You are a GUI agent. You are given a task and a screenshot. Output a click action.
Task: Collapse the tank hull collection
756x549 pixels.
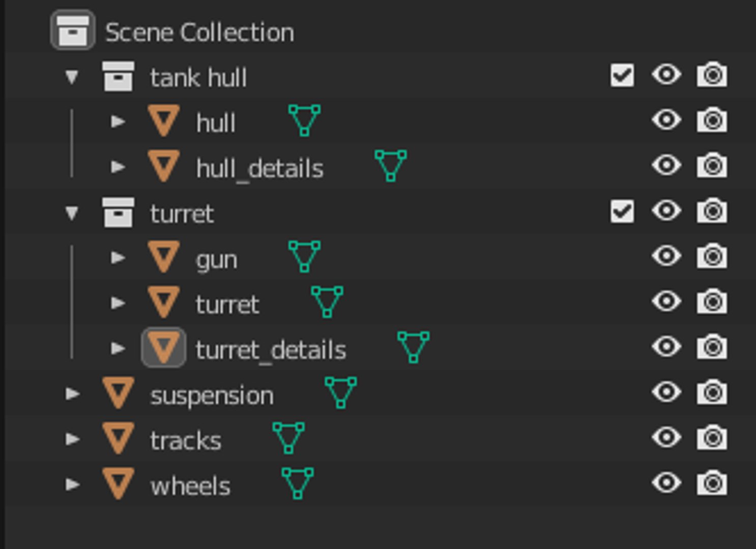point(72,77)
